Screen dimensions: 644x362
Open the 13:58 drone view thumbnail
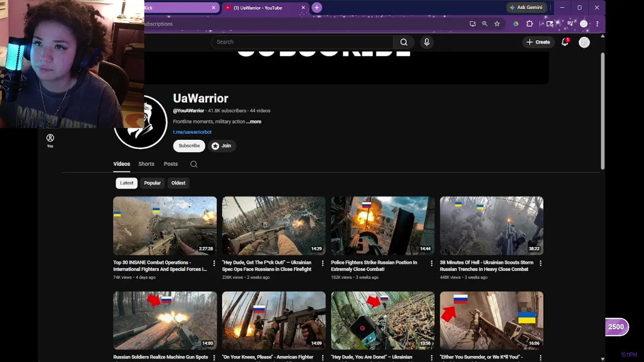tap(383, 320)
